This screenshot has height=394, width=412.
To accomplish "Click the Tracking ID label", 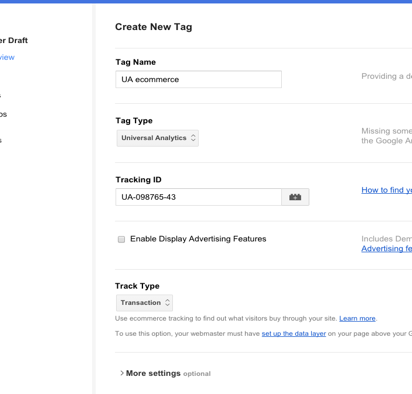I will tap(138, 180).
